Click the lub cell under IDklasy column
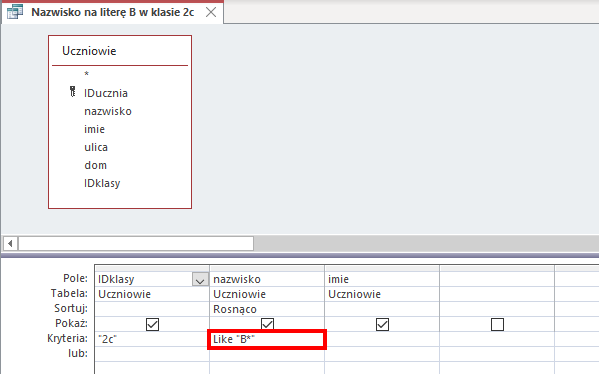The image size is (599, 374). pos(152,354)
